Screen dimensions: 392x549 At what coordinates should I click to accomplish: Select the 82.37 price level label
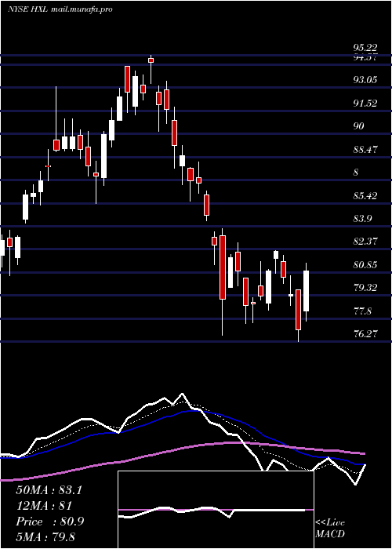point(365,242)
